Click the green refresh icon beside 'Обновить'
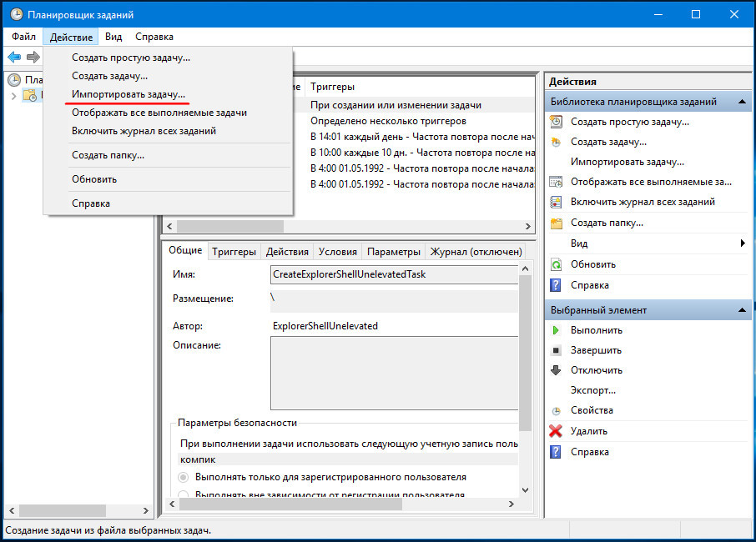Viewport: 756px width, 542px height. pos(557,264)
